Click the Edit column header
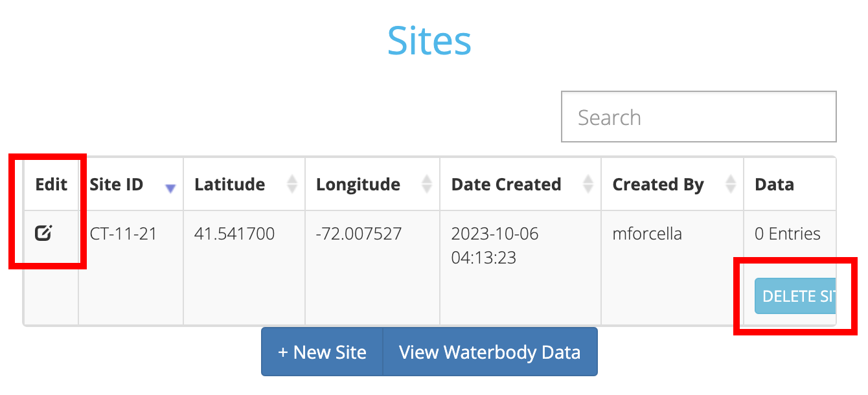Image resolution: width=868 pixels, height=395 pixels. pos(51,185)
